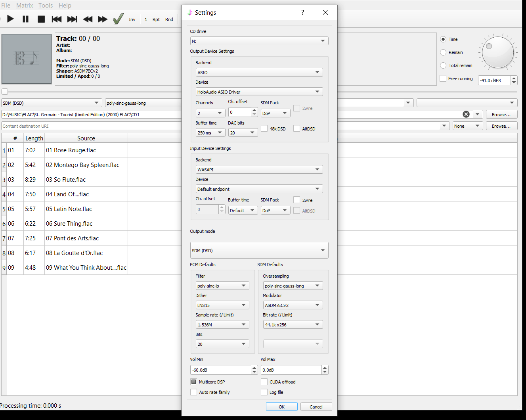This screenshot has height=420, width=526.
Task: Open the Help menu
Action: tap(65, 6)
